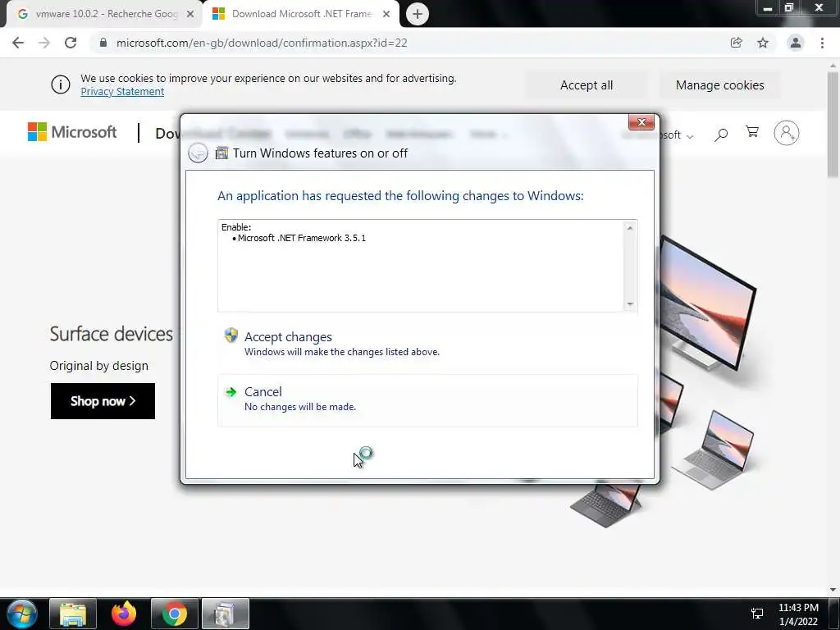Click the 'Surface devices' heading
The height and width of the screenshot is (630, 840).
[112, 334]
